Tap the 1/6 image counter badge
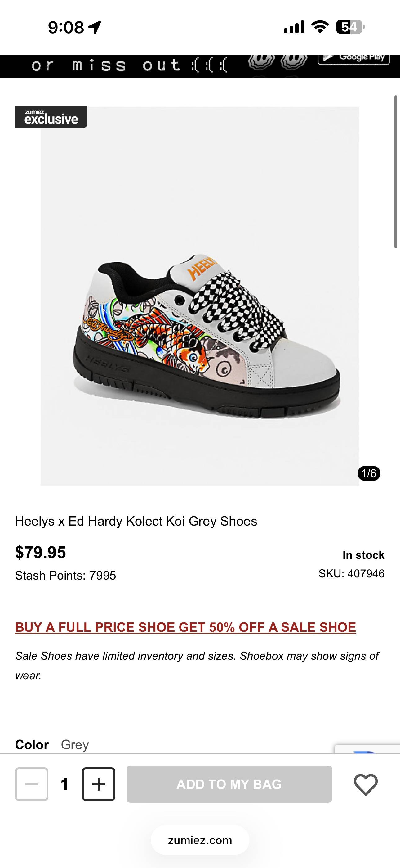 coord(369,473)
